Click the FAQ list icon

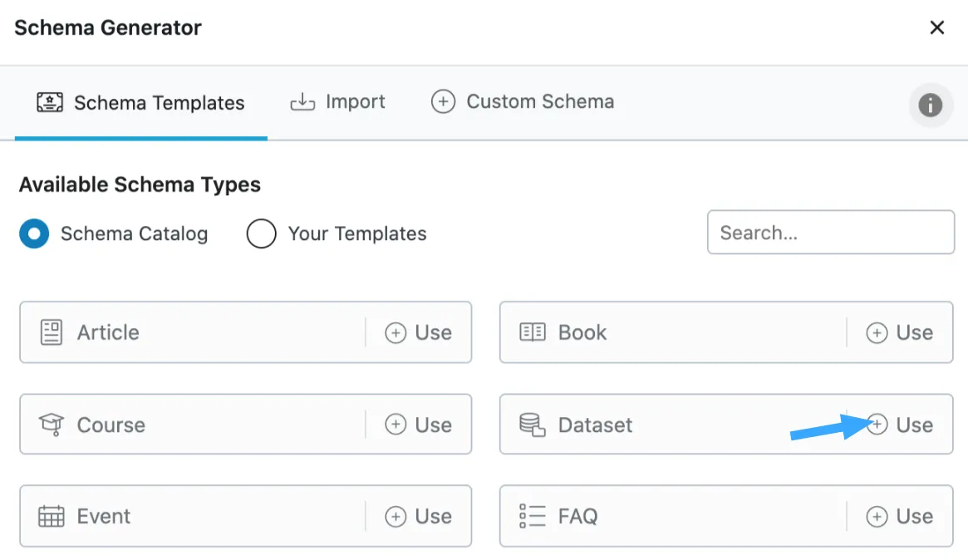coord(531,515)
